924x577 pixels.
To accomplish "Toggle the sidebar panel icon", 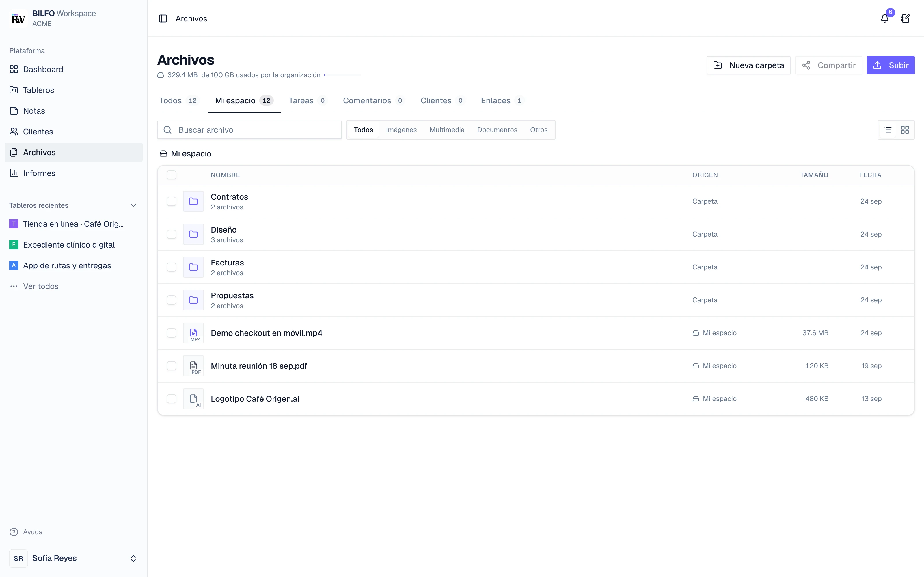I will point(163,18).
